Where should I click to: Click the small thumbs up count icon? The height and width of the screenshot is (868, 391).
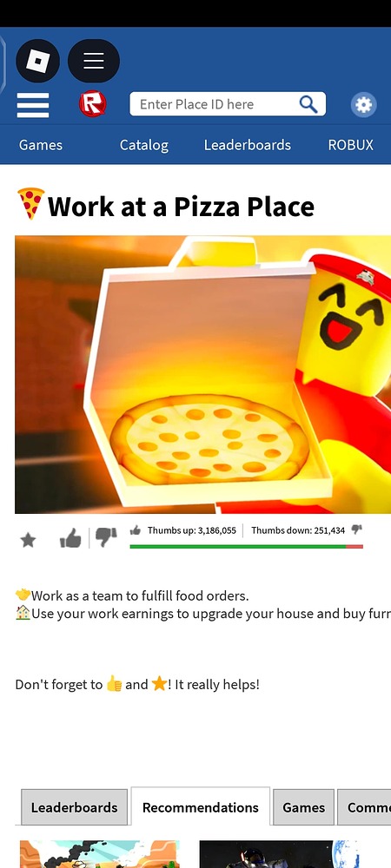pos(136,530)
